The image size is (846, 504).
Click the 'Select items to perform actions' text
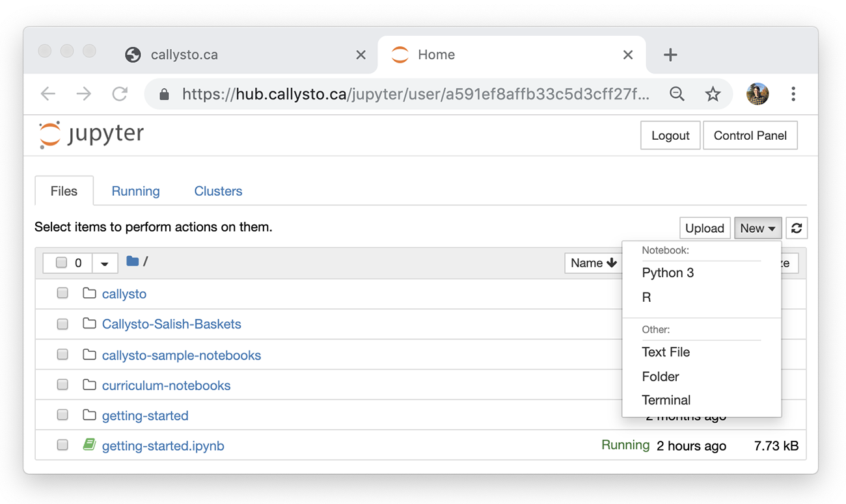click(x=154, y=227)
